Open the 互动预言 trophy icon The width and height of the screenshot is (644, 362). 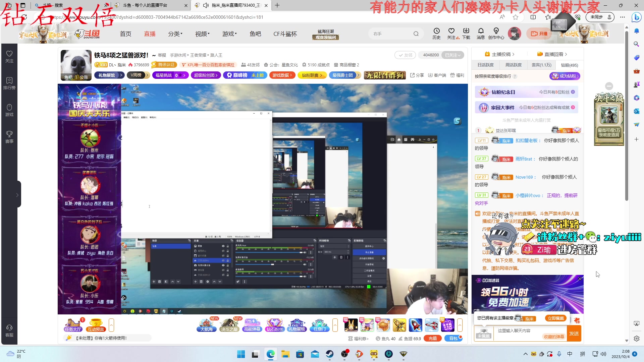96,325
